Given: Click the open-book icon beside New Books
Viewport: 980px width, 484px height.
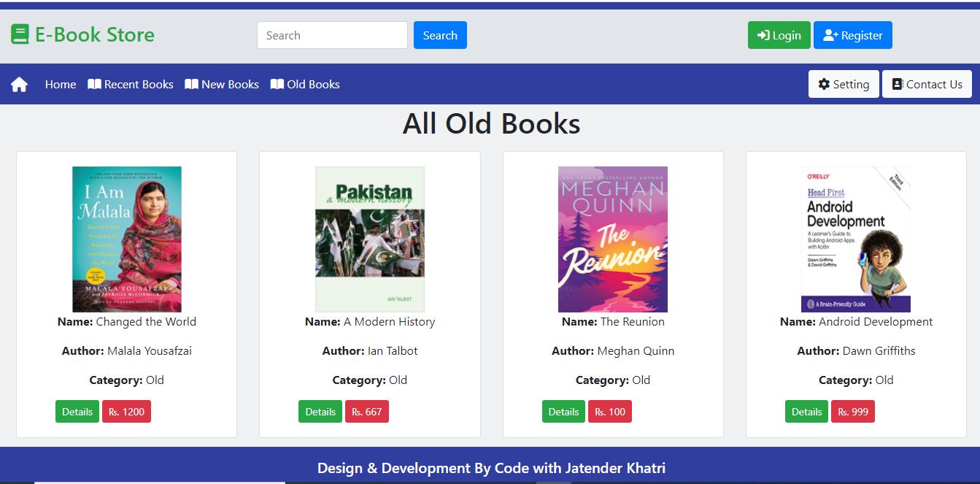Looking at the screenshot, I should pyautogui.click(x=191, y=84).
